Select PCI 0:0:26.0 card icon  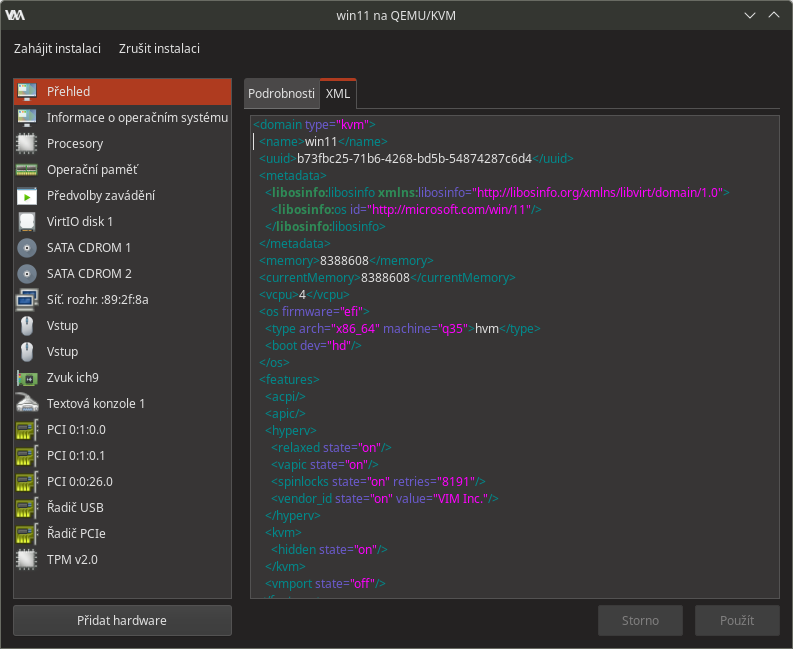(27, 482)
